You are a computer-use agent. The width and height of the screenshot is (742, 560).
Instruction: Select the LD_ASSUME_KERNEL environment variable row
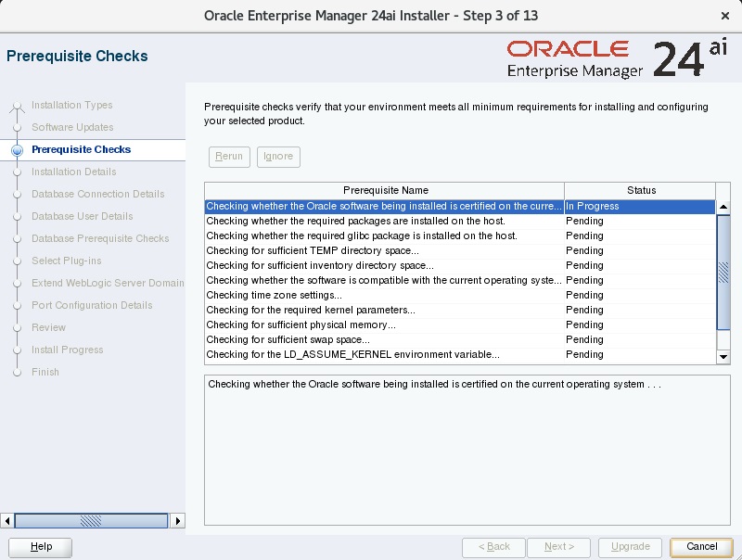(x=460, y=354)
